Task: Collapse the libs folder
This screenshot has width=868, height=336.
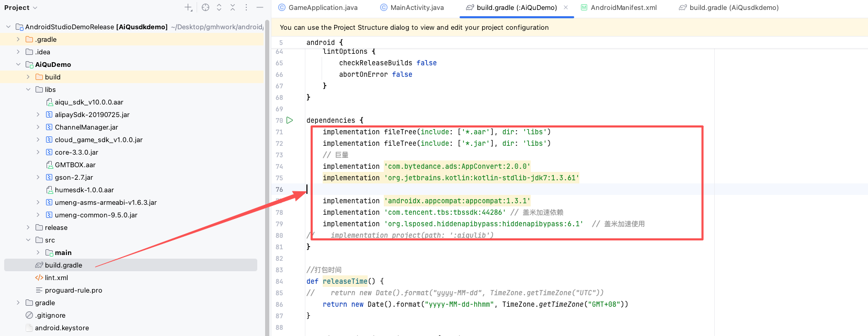Action: (x=28, y=89)
